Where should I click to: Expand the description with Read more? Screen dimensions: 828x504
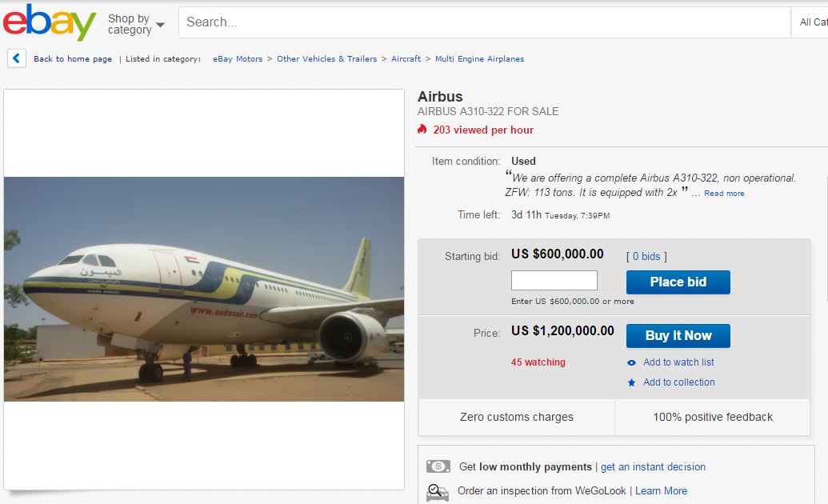point(724,194)
